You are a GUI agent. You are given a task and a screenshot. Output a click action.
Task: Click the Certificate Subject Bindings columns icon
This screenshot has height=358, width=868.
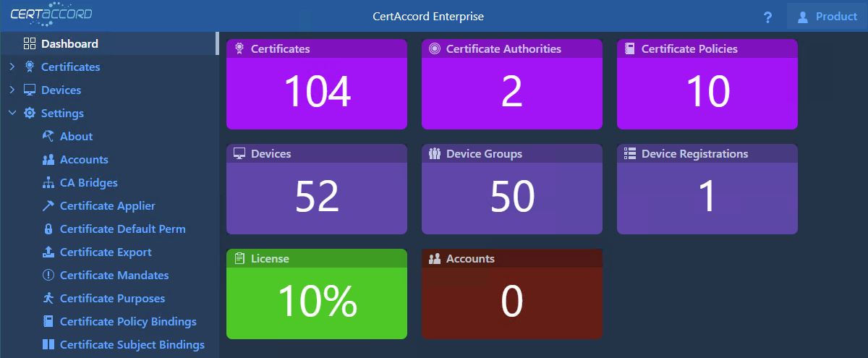tap(48, 344)
